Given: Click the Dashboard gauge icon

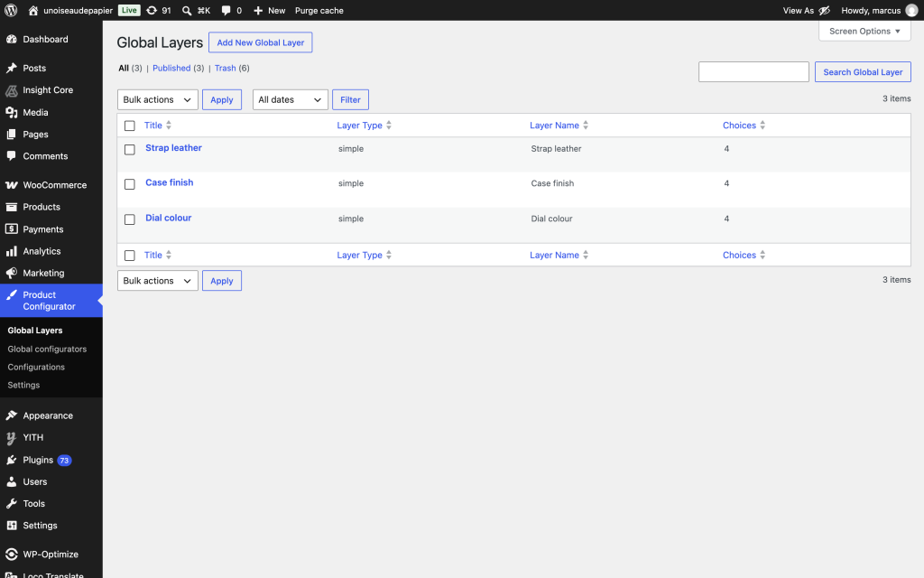Looking at the screenshot, I should pos(11,39).
